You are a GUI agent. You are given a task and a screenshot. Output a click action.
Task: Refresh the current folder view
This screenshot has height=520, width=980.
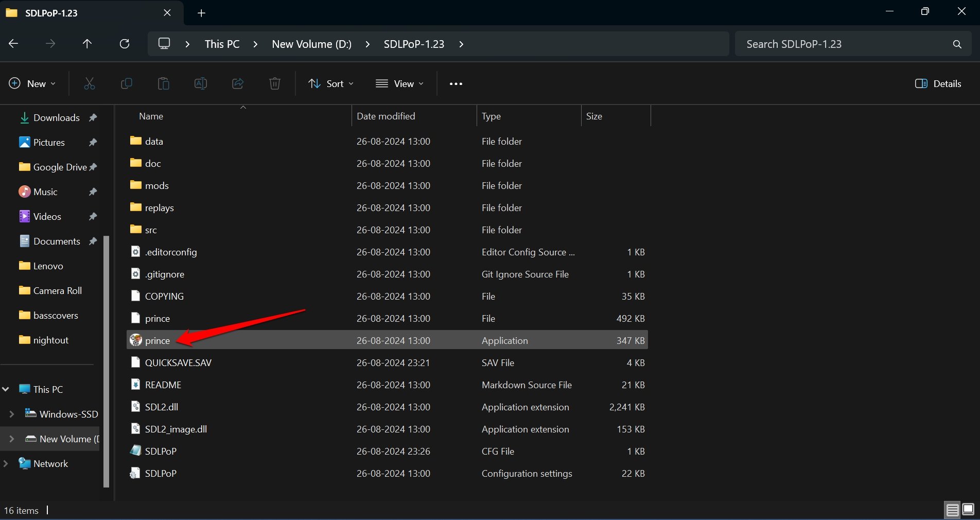(125, 44)
